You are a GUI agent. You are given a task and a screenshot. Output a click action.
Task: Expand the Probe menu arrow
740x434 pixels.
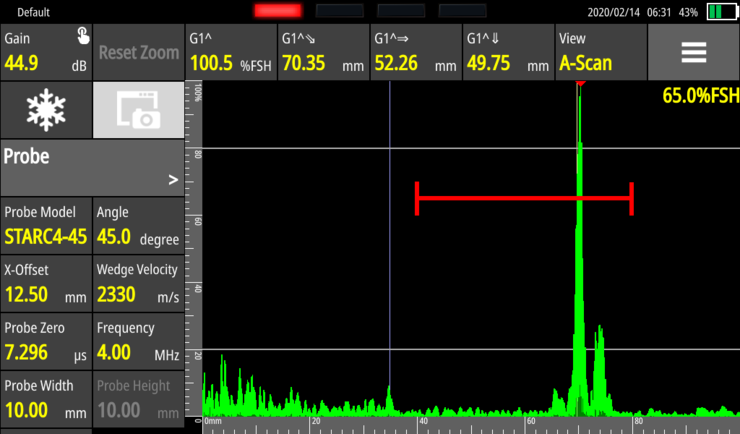[173, 180]
